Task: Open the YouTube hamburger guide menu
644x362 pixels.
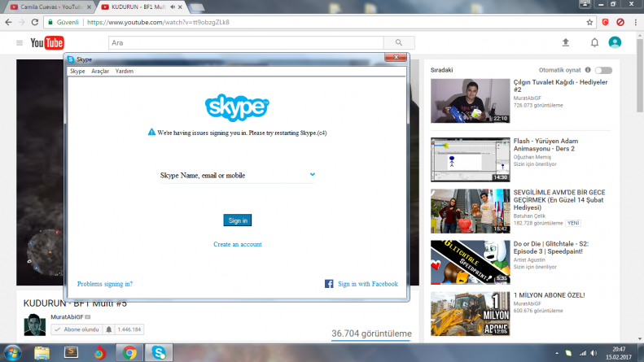Action: pyautogui.click(x=20, y=42)
